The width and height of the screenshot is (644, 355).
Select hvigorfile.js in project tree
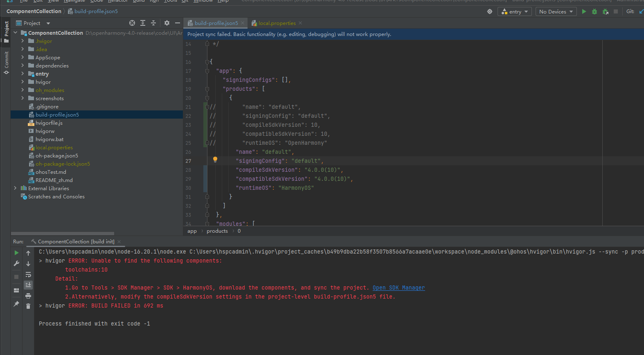[x=49, y=123]
